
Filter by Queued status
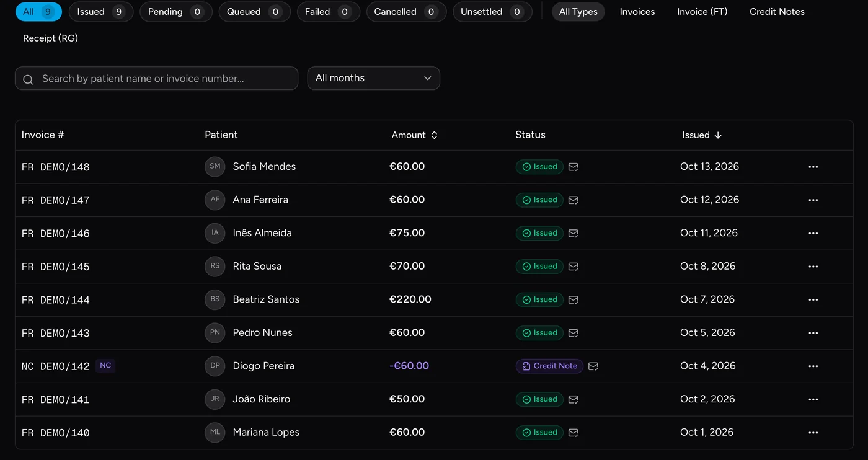coord(254,12)
